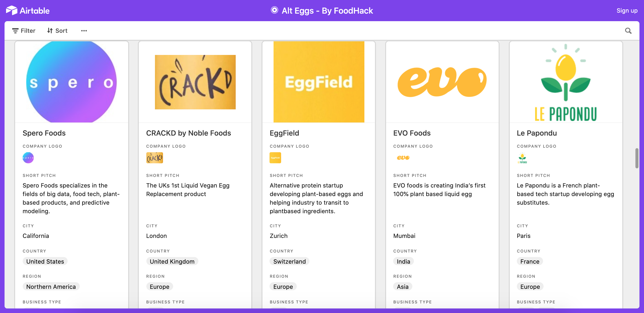Viewport: 644px width, 313px height.
Task: Open the Spero Foods card title
Action: coord(44,133)
